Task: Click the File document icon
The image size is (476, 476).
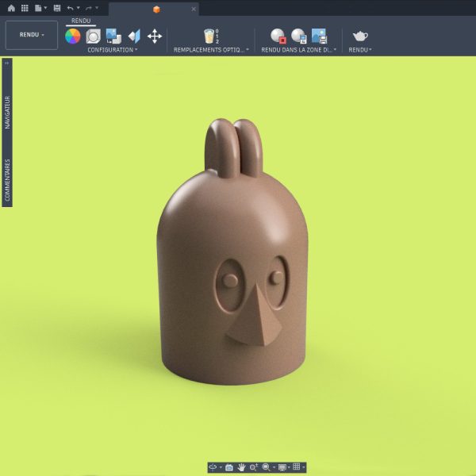Action: pos(38,8)
